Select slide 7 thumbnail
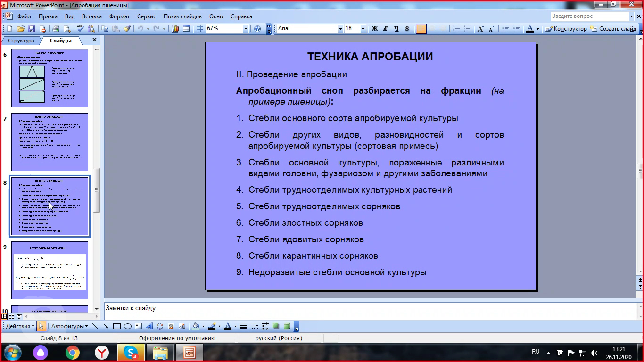This screenshot has width=644, height=362. coord(50,142)
